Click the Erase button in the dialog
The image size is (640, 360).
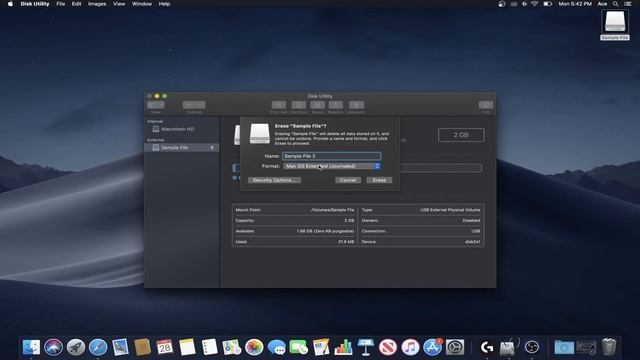(379, 180)
